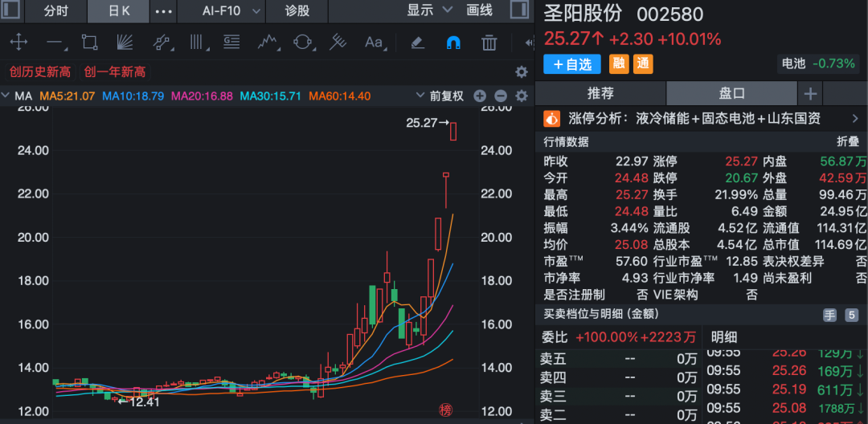Screen dimensions: 868x424
Task: Toggle the 手 unit display button
Action: (x=829, y=315)
